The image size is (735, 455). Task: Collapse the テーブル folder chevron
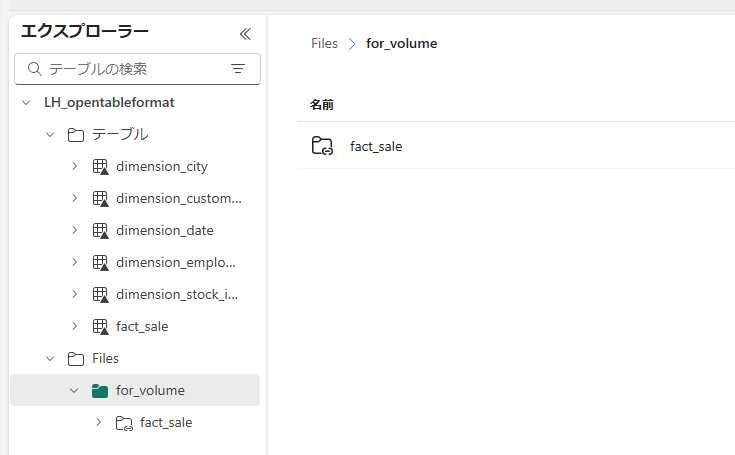[x=50, y=135]
